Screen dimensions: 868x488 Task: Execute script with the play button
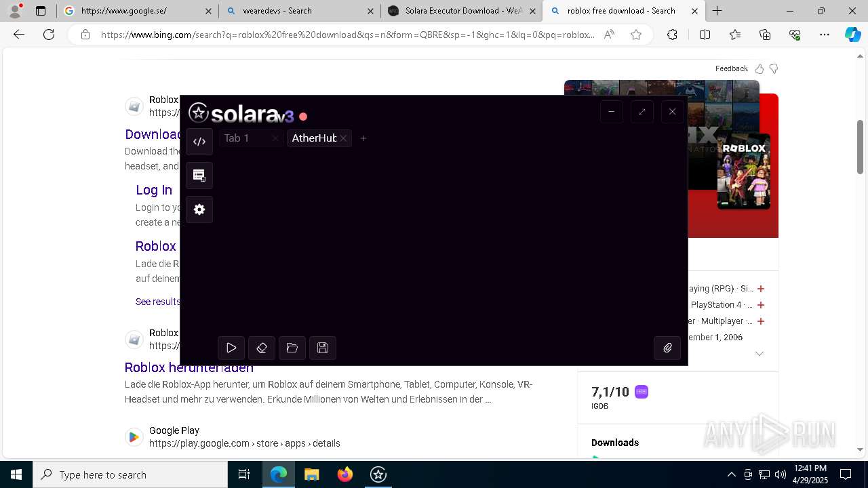pos(231,348)
